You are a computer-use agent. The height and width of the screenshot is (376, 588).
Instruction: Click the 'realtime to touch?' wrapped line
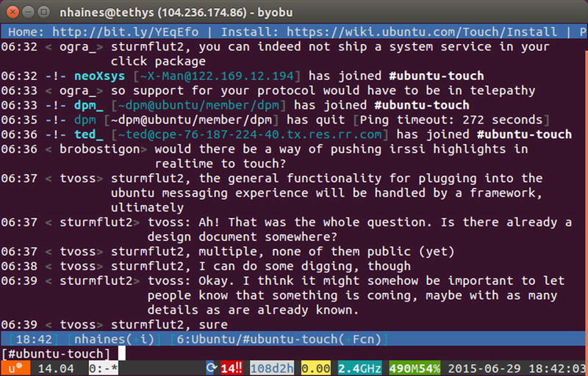point(220,164)
